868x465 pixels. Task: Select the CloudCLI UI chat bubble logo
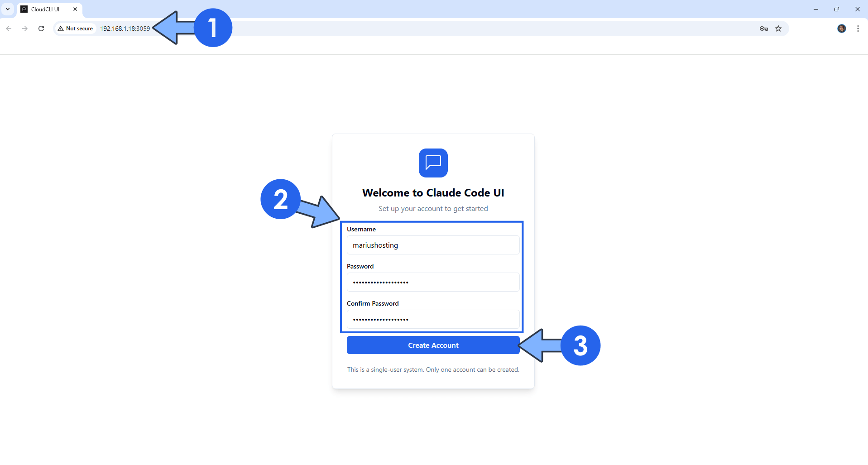433,163
